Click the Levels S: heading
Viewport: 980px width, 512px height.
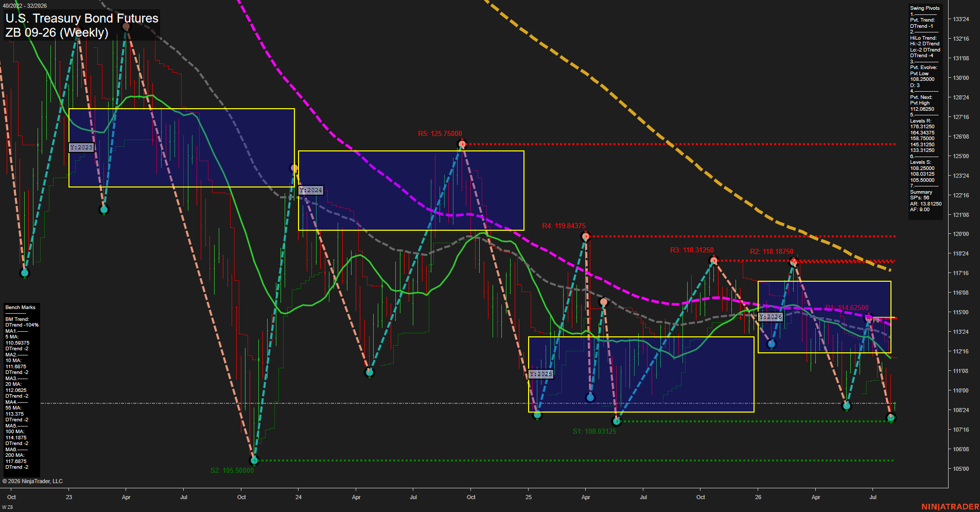(920, 162)
